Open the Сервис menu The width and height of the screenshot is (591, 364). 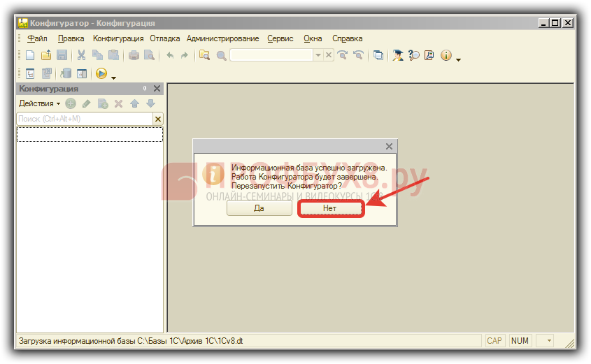280,38
